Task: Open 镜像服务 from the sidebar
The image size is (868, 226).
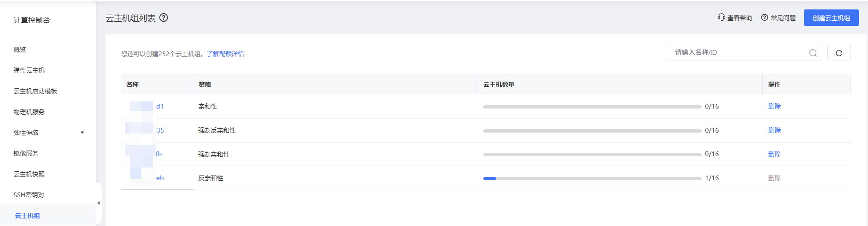Action: pyautogui.click(x=26, y=153)
